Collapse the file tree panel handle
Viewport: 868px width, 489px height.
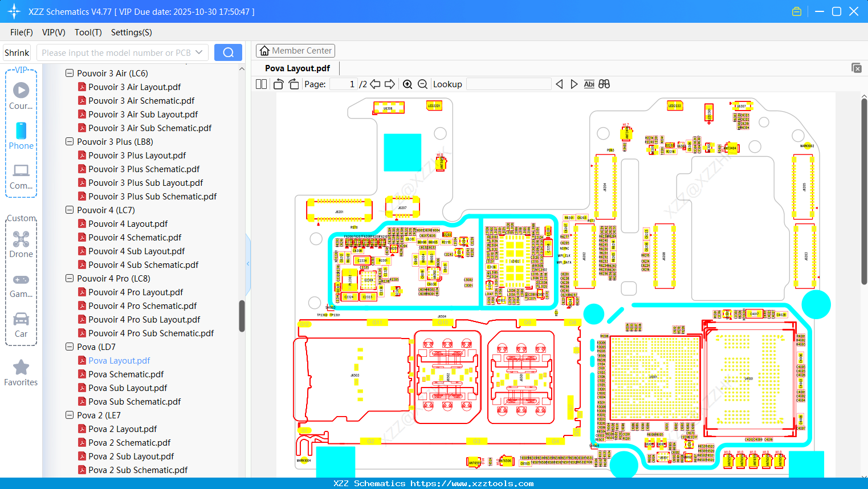(x=248, y=263)
